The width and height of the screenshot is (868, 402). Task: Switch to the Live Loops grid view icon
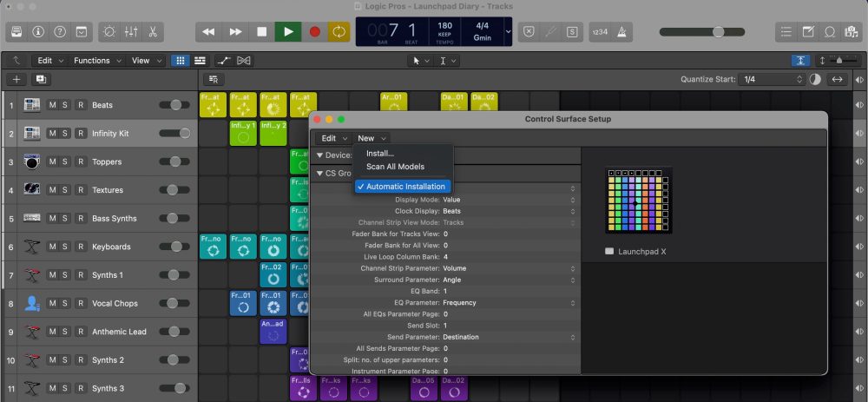click(180, 61)
